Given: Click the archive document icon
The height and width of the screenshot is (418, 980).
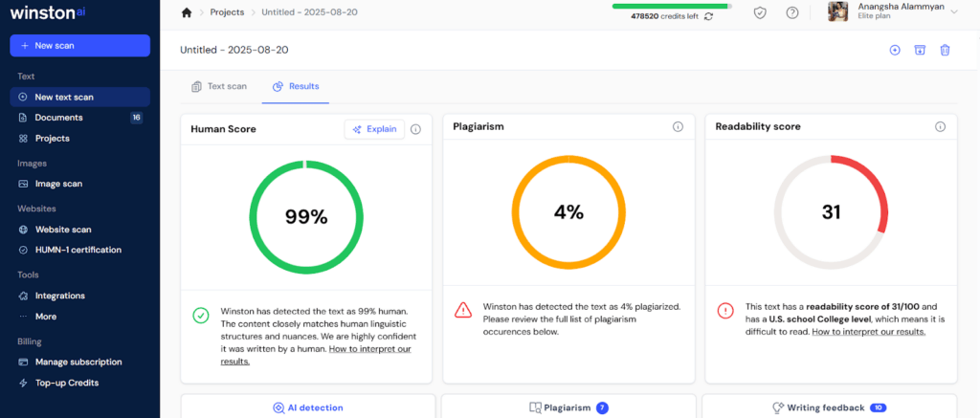Looking at the screenshot, I should point(920,50).
